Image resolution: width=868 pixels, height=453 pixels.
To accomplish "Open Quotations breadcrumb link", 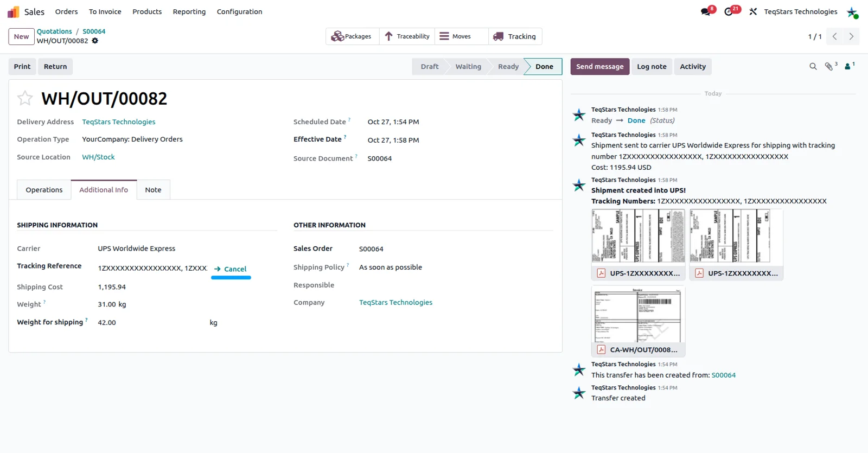I will (x=54, y=31).
